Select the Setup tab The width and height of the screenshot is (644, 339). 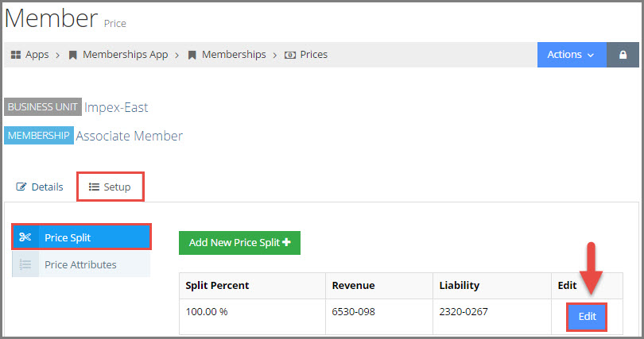[110, 187]
